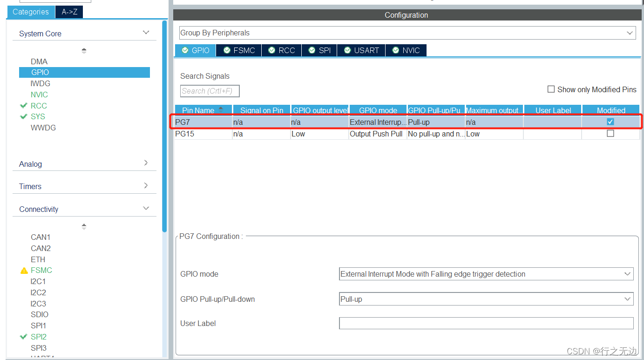Uncheck Modified checkbox for PG7

click(x=610, y=122)
